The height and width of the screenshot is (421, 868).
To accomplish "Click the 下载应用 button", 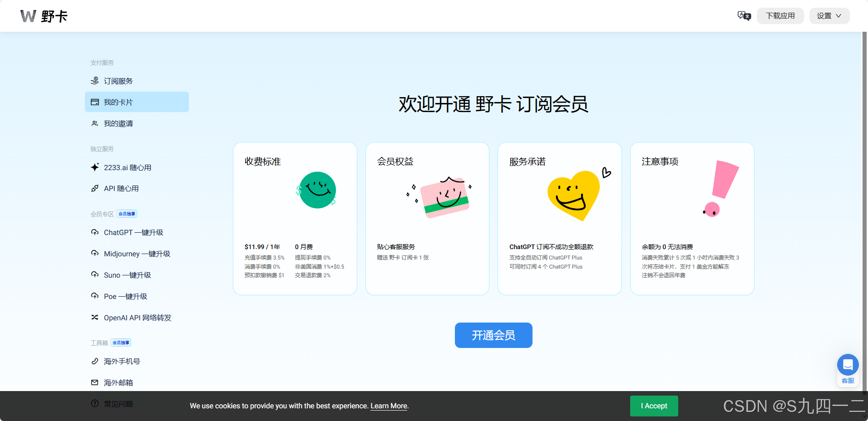I will (780, 16).
